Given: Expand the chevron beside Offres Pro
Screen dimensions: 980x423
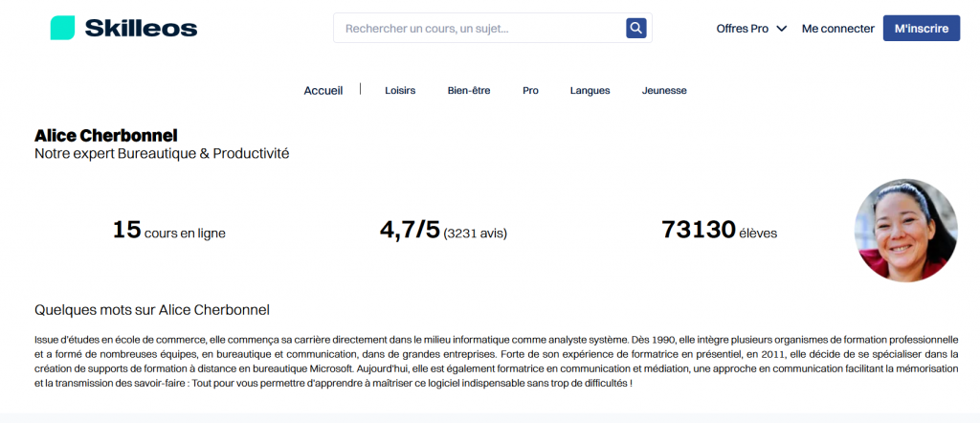Looking at the screenshot, I should [782, 29].
